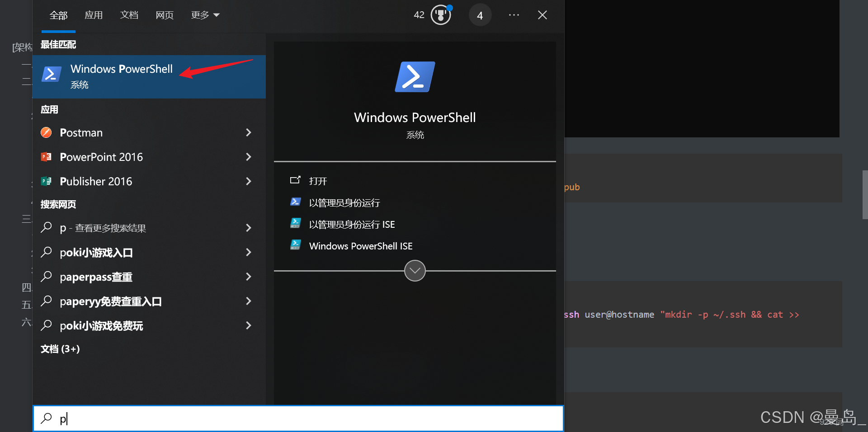Open the Windows PowerShell best match result

pyautogui.click(x=149, y=77)
